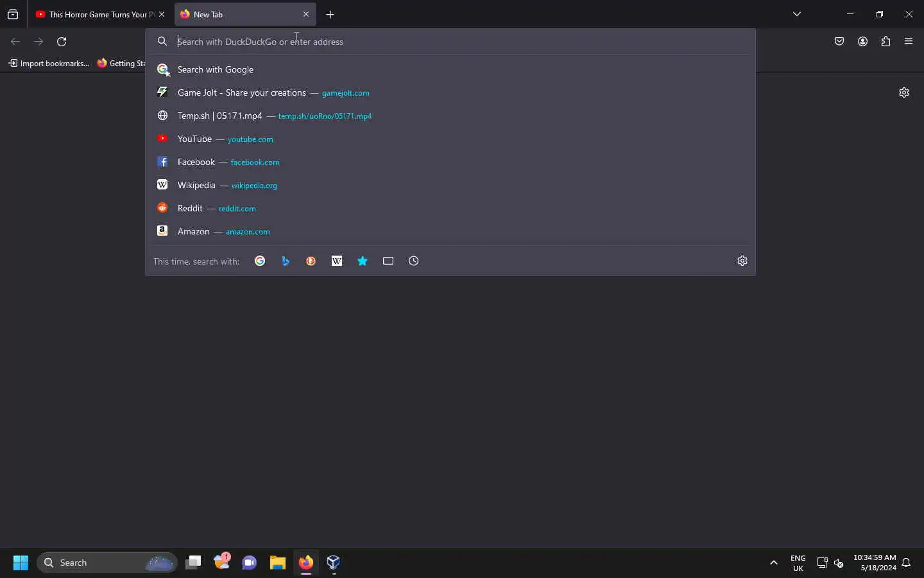The height and width of the screenshot is (578, 924).
Task: Open the Wikipedia suggestion
Action: coord(450,185)
